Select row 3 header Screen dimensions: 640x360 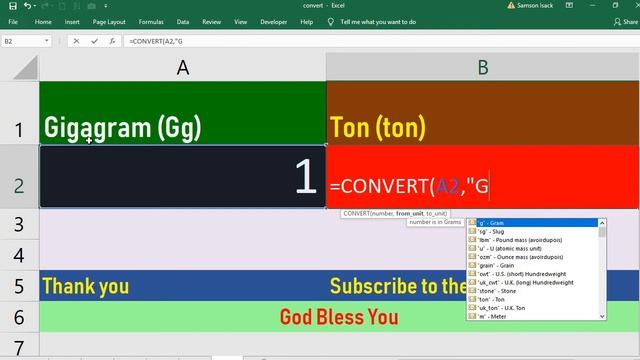[19, 224]
